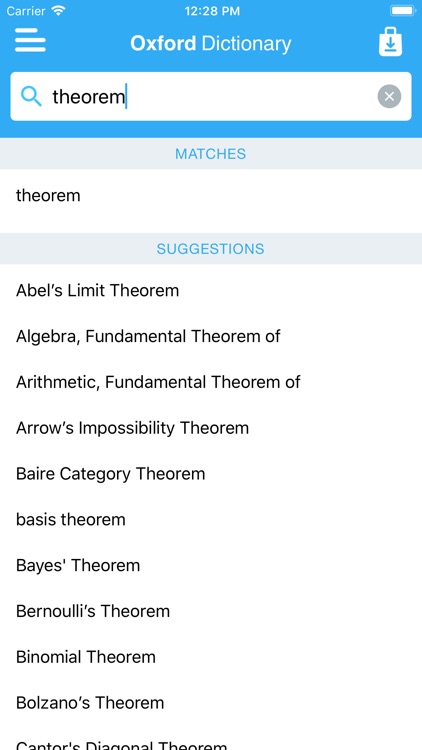Choose Binomial Theorem from suggestions
Screen dimensions: 422x750
point(211,657)
